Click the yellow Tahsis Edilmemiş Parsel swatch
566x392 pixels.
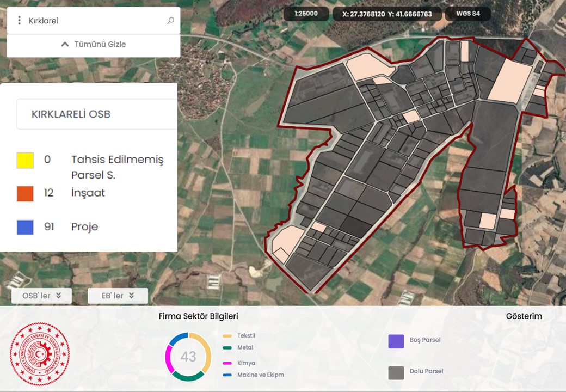coord(25,160)
